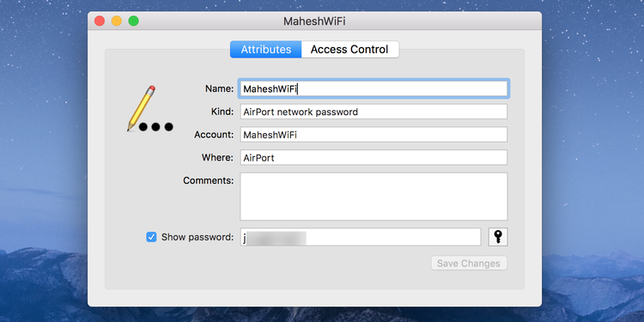Image resolution: width=644 pixels, height=322 pixels.
Task: Minimize the window using yellow button
Action: (x=117, y=21)
